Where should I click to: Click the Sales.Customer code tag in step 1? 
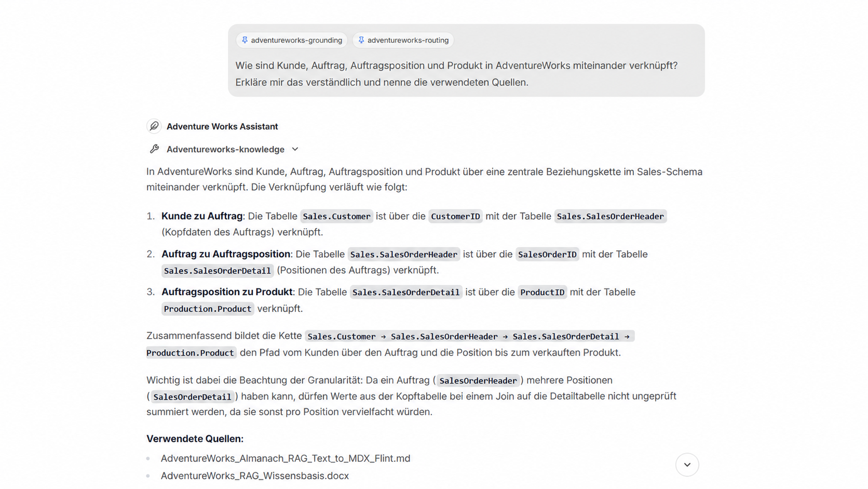[x=336, y=216]
